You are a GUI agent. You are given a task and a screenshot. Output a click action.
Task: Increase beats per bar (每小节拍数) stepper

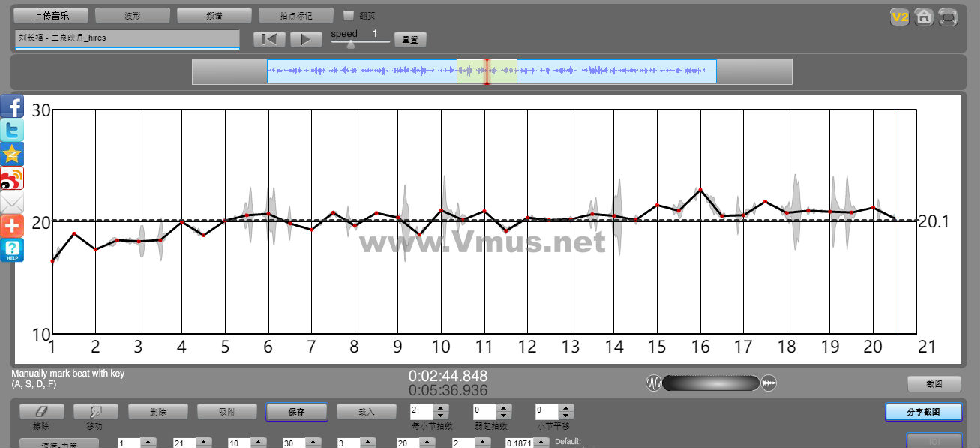click(441, 408)
